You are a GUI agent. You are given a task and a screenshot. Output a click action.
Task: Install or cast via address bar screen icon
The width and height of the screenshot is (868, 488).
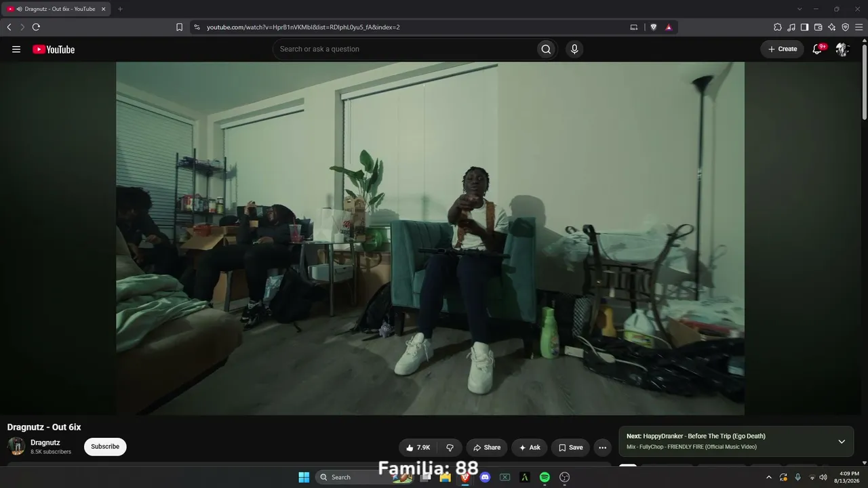[634, 27]
